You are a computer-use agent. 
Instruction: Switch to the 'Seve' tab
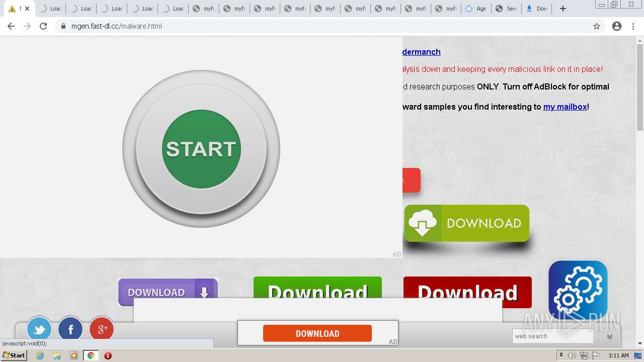[506, 9]
